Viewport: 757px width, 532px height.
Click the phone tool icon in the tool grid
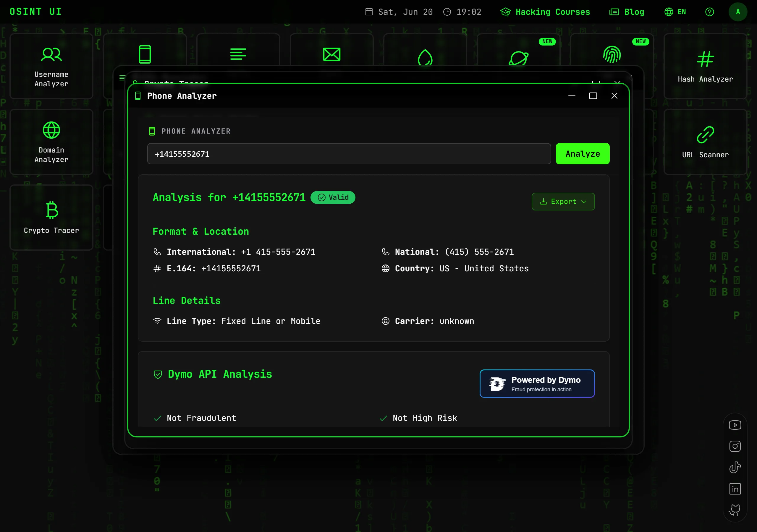[x=145, y=54]
